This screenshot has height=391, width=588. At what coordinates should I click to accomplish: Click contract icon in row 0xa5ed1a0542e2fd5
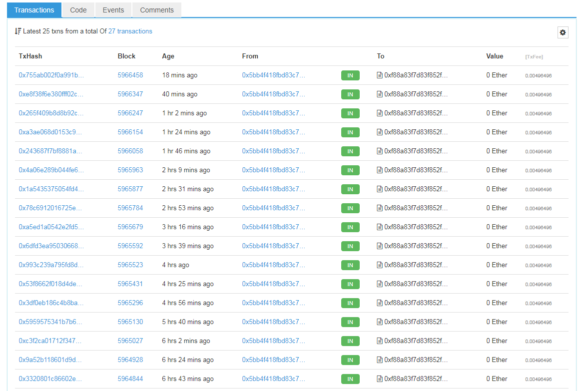tap(380, 227)
